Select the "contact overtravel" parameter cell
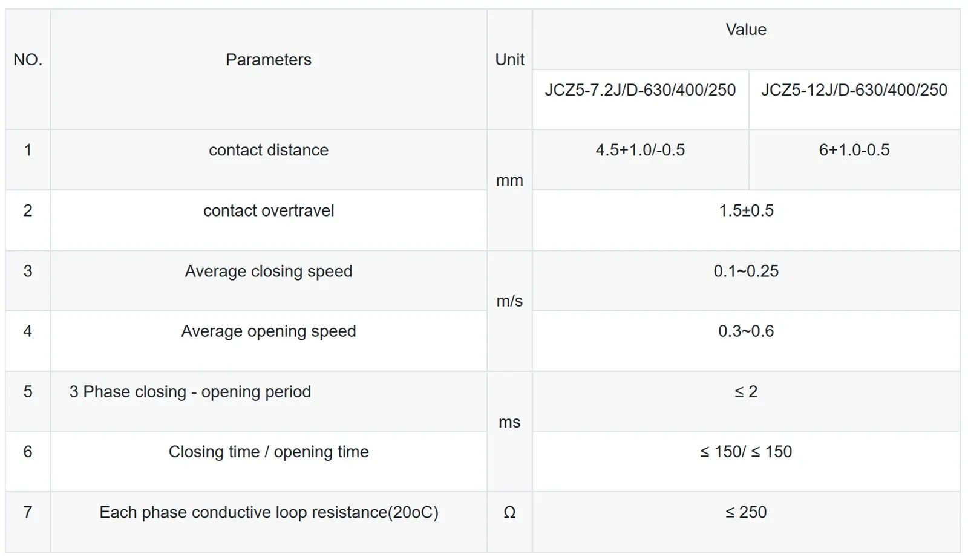 click(269, 210)
